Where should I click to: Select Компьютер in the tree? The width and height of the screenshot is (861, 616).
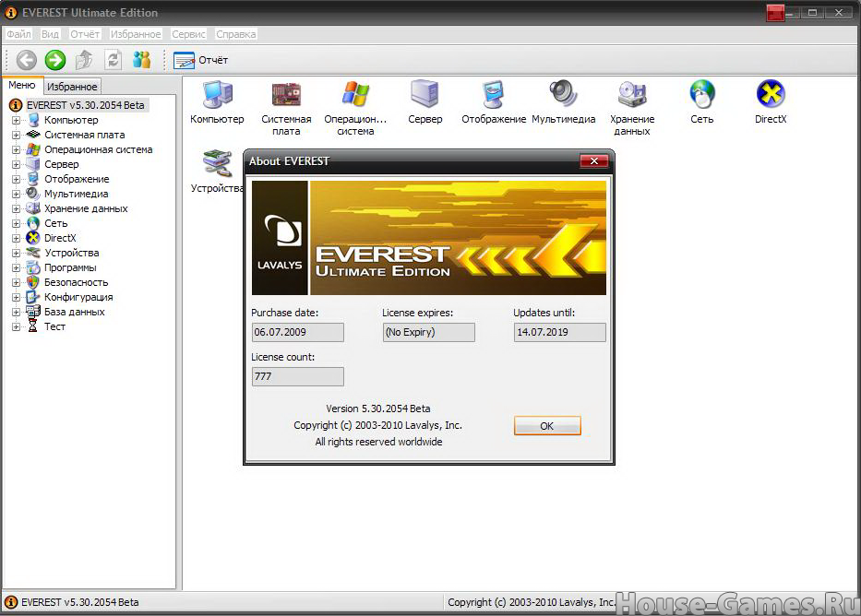click(x=71, y=120)
